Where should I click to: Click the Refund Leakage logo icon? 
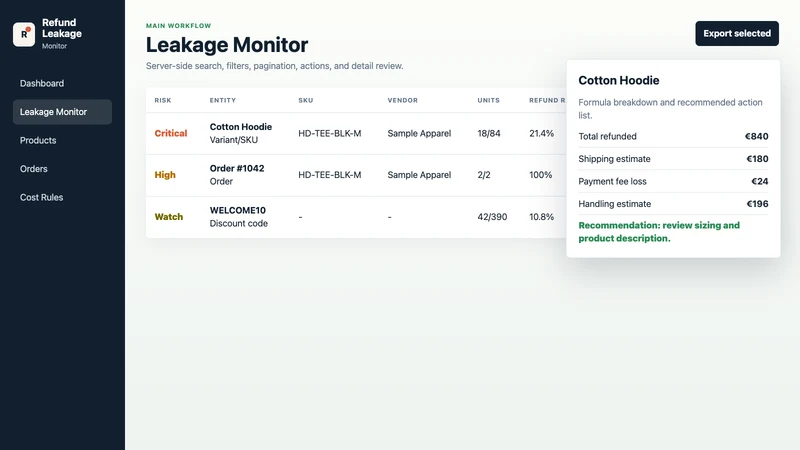(x=24, y=34)
